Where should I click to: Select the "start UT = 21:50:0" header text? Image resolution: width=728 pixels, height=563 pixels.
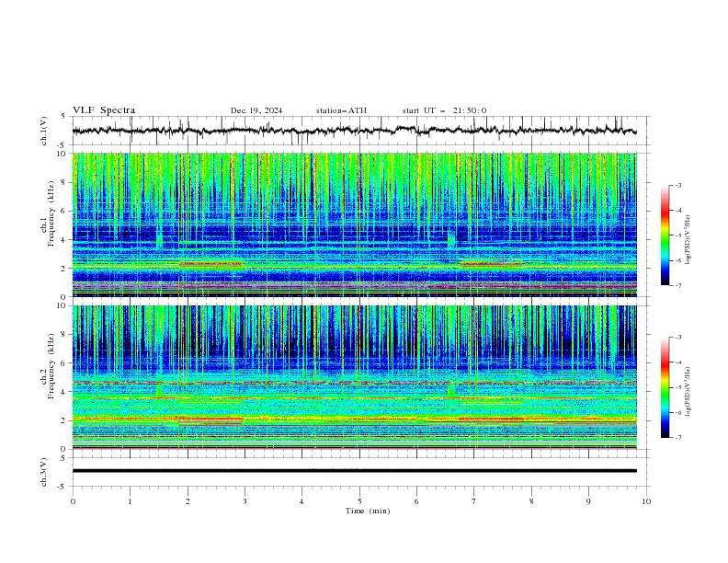444,110
